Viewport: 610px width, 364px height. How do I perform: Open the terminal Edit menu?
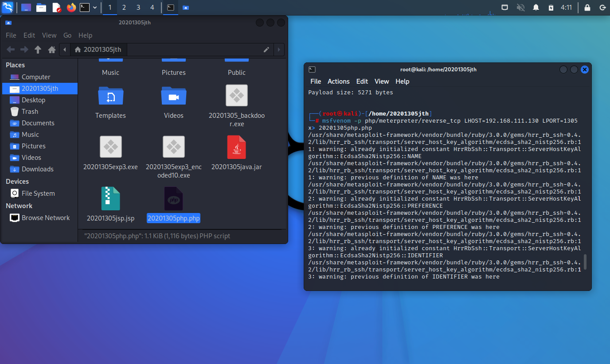click(362, 81)
